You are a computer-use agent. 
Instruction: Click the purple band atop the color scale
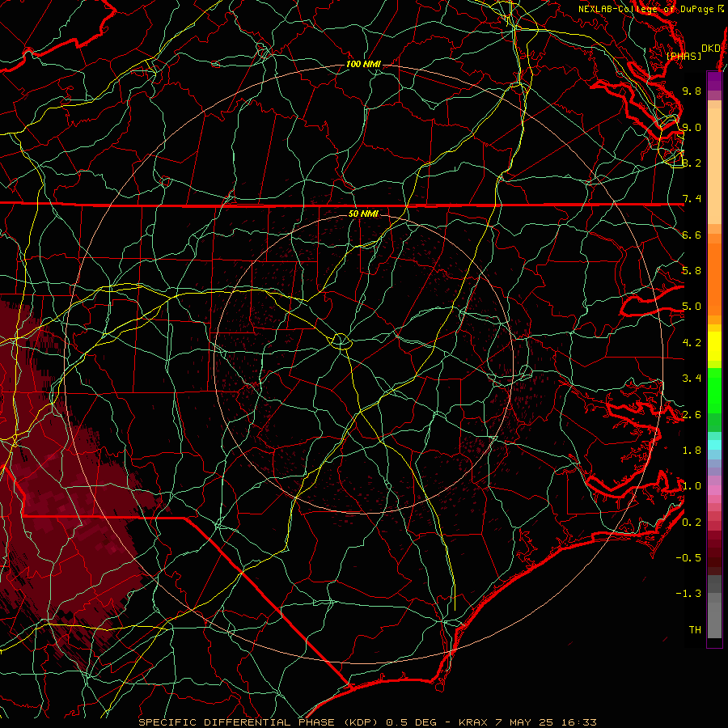pyautogui.click(x=714, y=81)
